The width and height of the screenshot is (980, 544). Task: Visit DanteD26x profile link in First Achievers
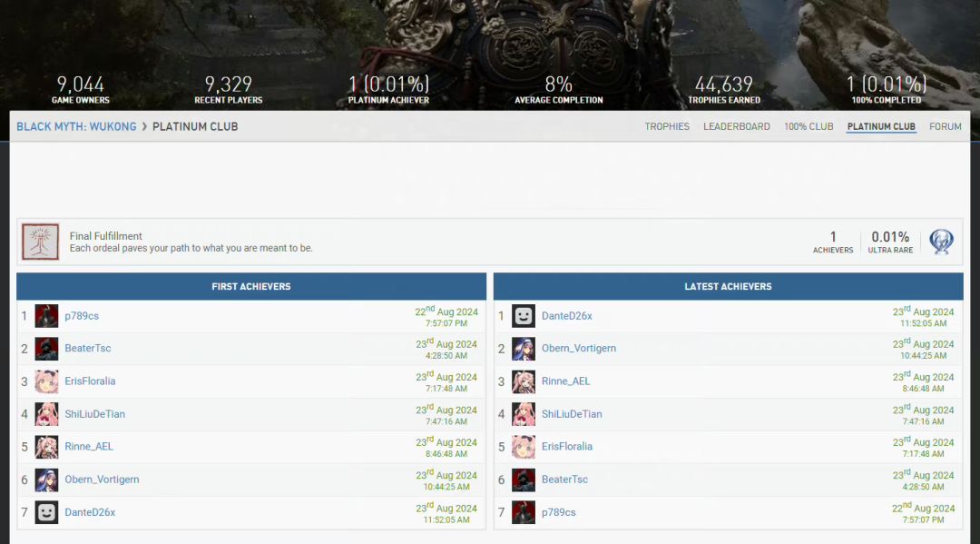point(90,512)
